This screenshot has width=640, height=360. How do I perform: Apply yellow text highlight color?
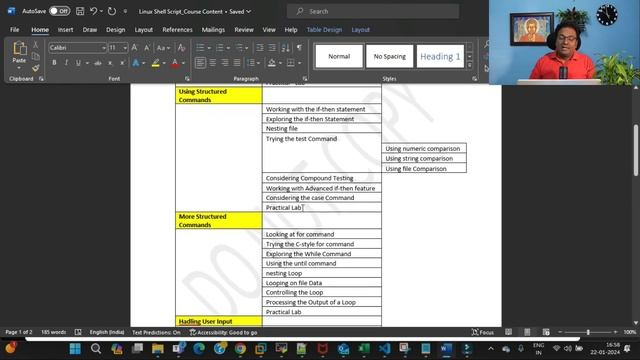[x=156, y=63]
